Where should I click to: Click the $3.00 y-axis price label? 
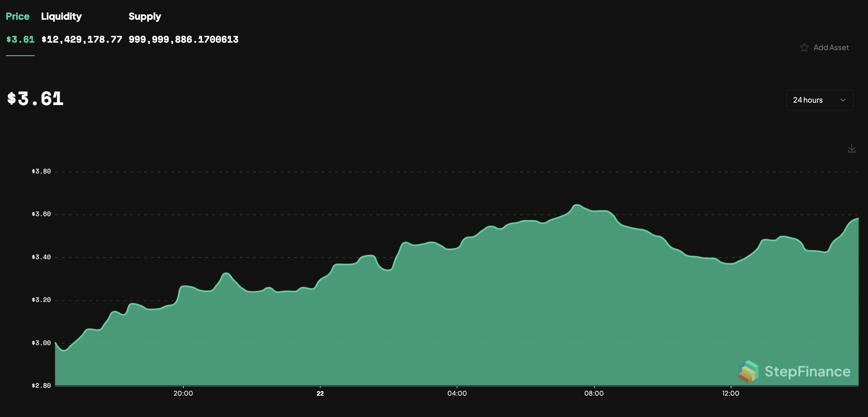(41, 343)
